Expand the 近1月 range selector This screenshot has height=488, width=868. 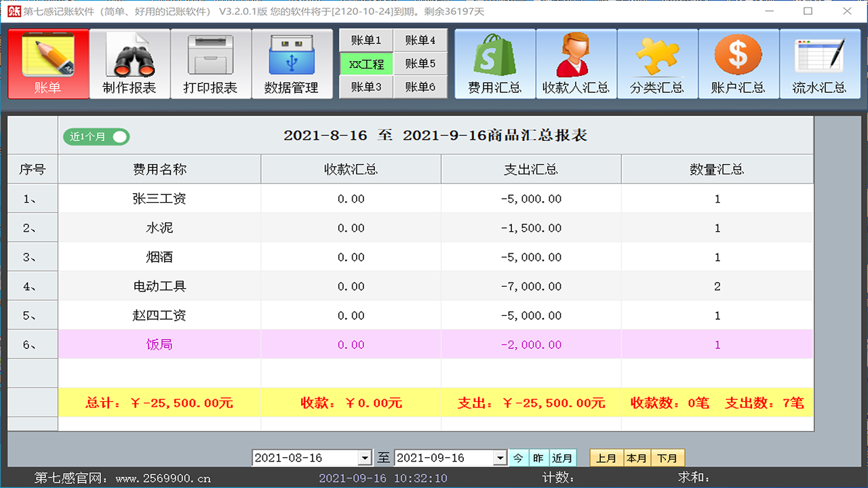[561, 457]
